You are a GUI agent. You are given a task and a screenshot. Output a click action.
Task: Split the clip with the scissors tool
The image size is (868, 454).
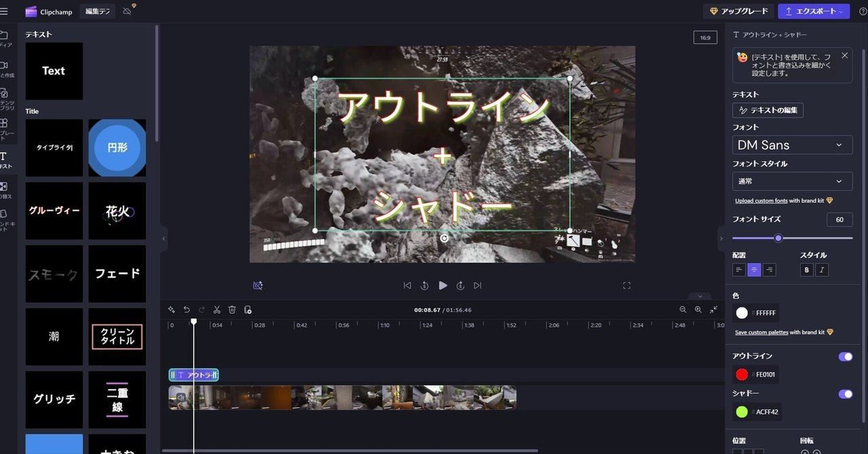[x=217, y=310]
